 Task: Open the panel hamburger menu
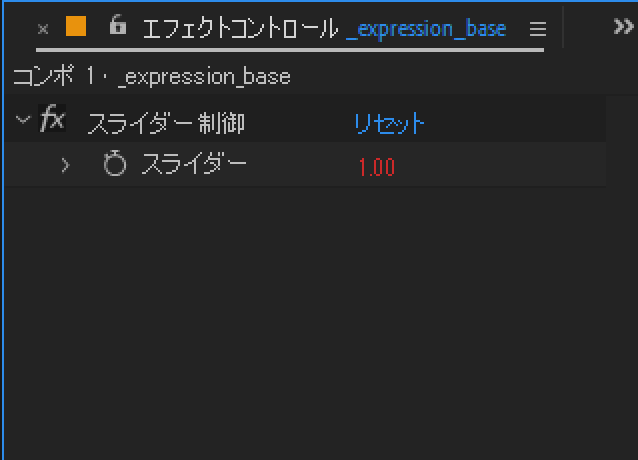pos(537,29)
